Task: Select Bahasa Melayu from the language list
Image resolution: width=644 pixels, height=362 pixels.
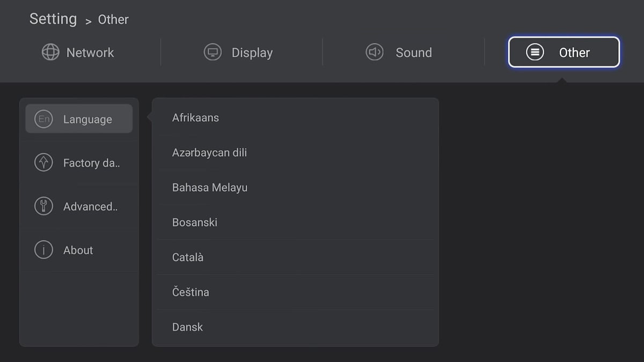Action: tap(209, 187)
